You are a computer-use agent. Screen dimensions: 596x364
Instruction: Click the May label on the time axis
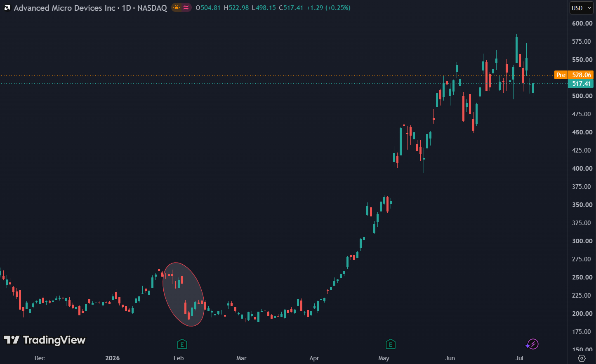(x=384, y=358)
